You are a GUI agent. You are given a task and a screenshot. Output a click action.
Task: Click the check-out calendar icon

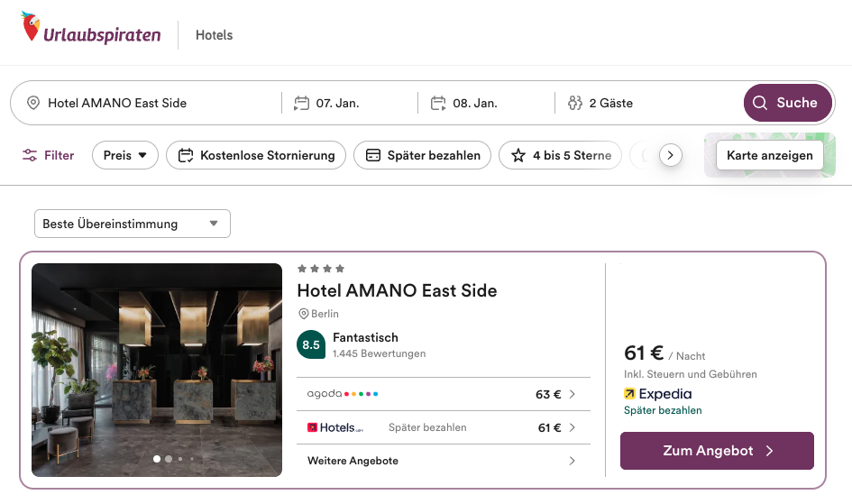[x=439, y=103]
